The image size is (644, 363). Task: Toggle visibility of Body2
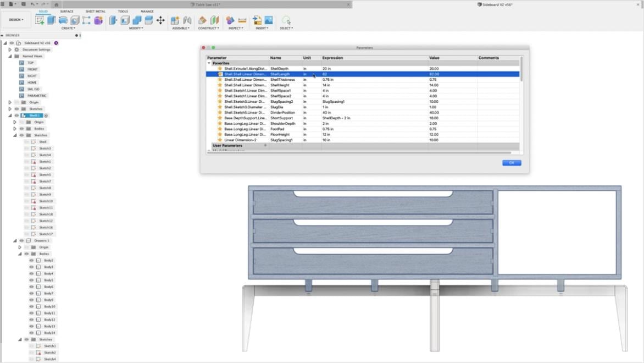point(31,260)
